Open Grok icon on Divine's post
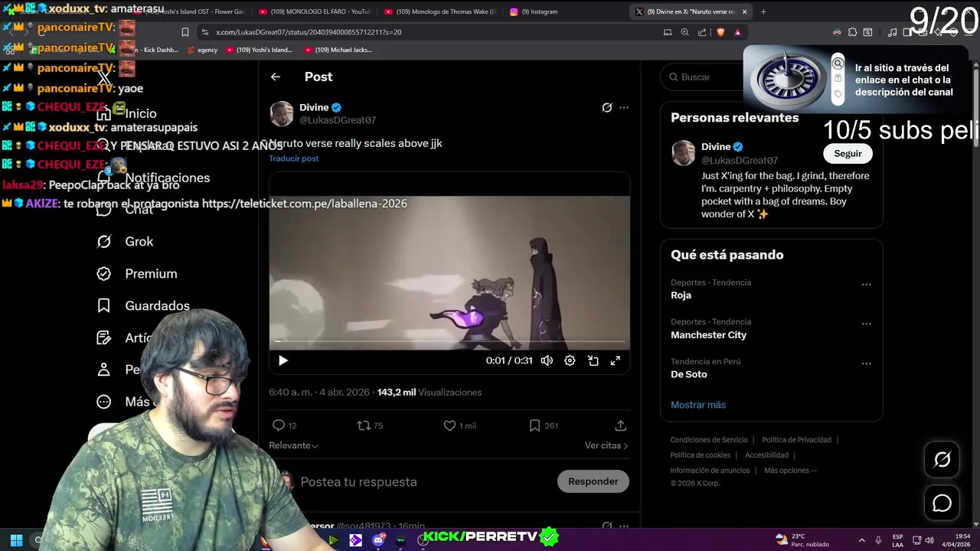The image size is (980, 551). [x=606, y=108]
